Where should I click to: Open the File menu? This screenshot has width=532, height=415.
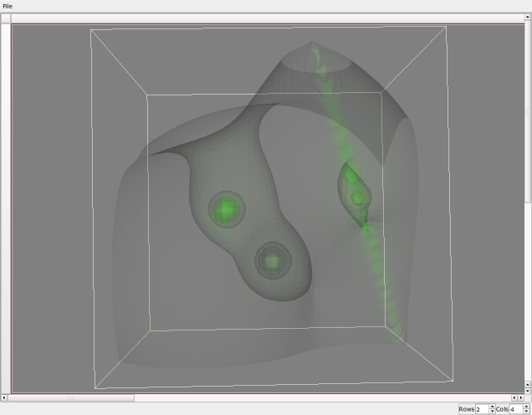click(8, 6)
